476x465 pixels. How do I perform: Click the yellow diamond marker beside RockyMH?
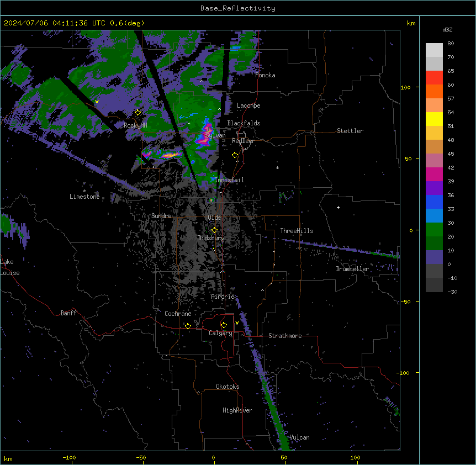click(x=138, y=113)
